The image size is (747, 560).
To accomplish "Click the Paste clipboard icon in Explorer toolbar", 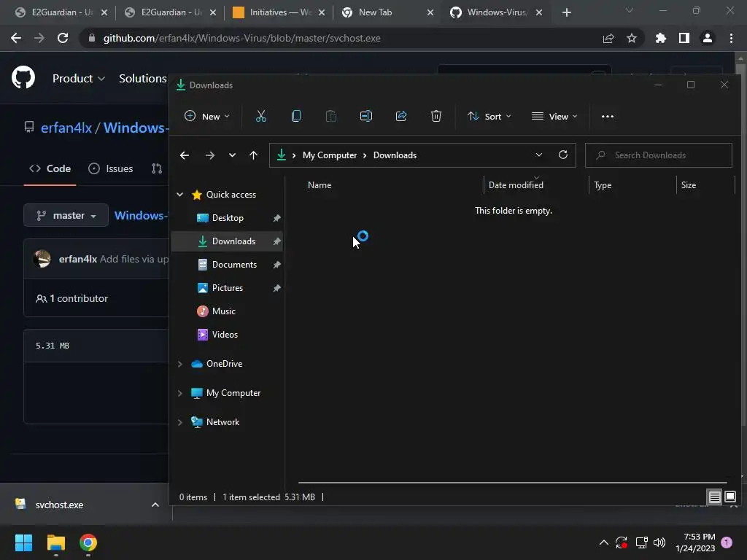I will coord(330,116).
